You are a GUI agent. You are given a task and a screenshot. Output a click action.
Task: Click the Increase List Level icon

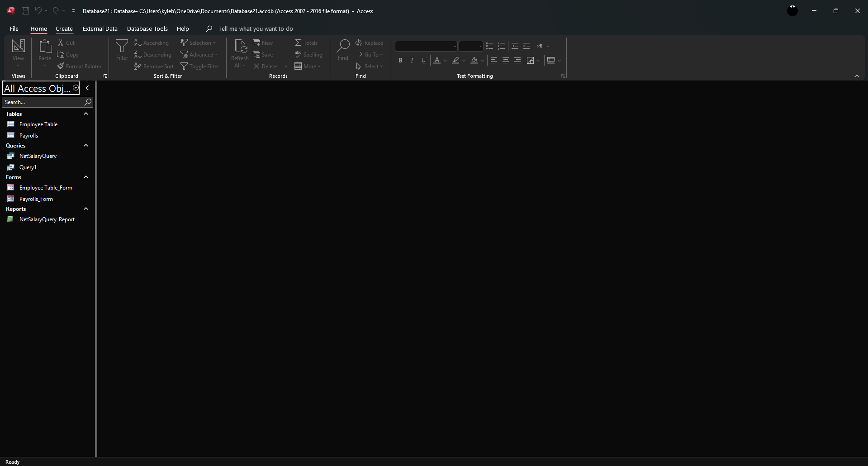pos(515,46)
